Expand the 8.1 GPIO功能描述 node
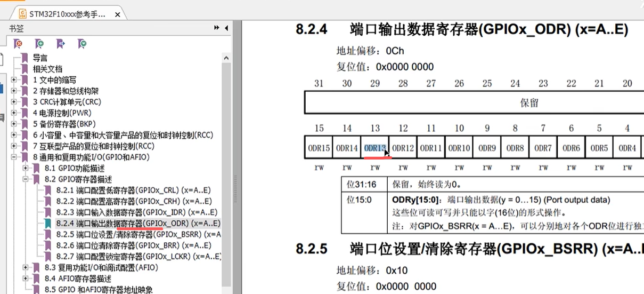 tap(26, 168)
